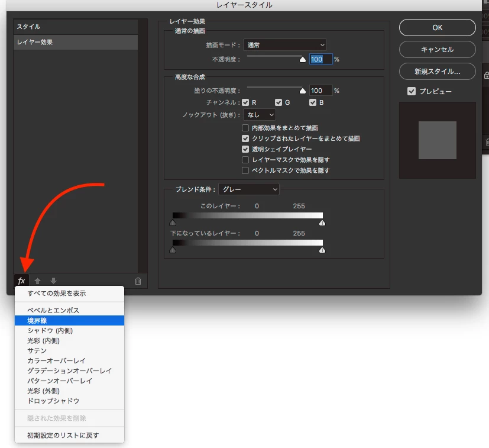Select シャドウ (内側) menu item
Viewport: 489px width, 448px height.
pyautogui.click(x=69, y=330)
